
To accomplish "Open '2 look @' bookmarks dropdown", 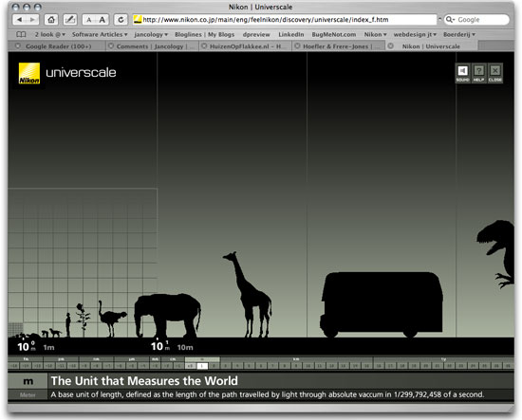I will pyautogui.click(x=49, y=34).
